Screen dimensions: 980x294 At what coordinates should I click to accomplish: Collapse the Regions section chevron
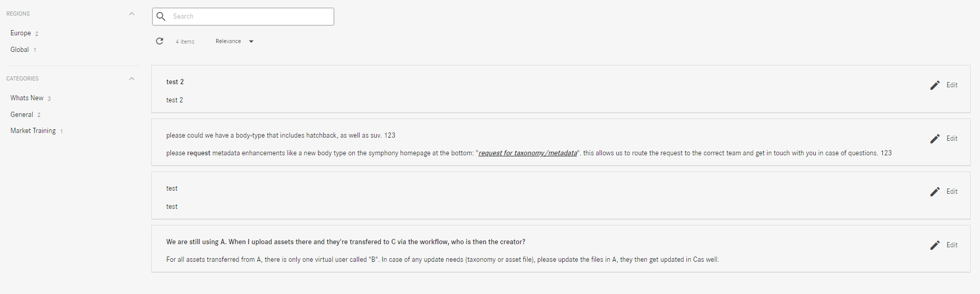click(x=131, y=14)
